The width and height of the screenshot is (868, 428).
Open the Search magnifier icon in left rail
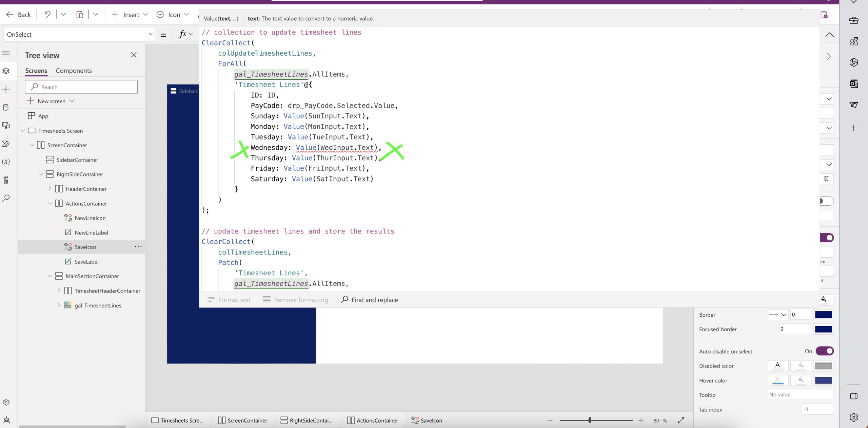6,198
